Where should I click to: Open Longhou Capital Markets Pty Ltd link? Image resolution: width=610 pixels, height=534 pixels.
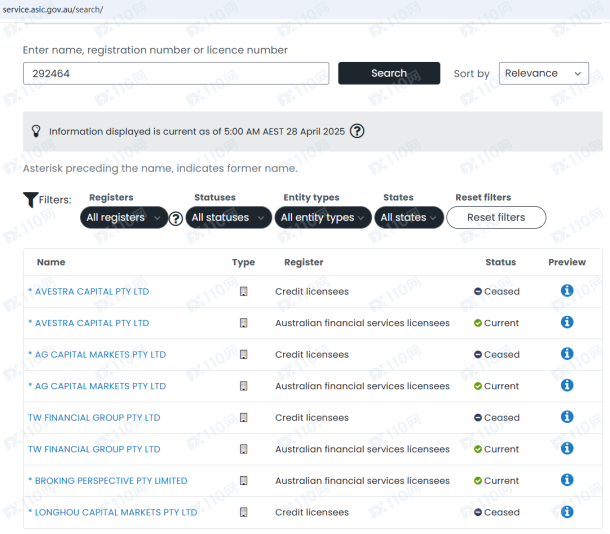tap(113, 512)
